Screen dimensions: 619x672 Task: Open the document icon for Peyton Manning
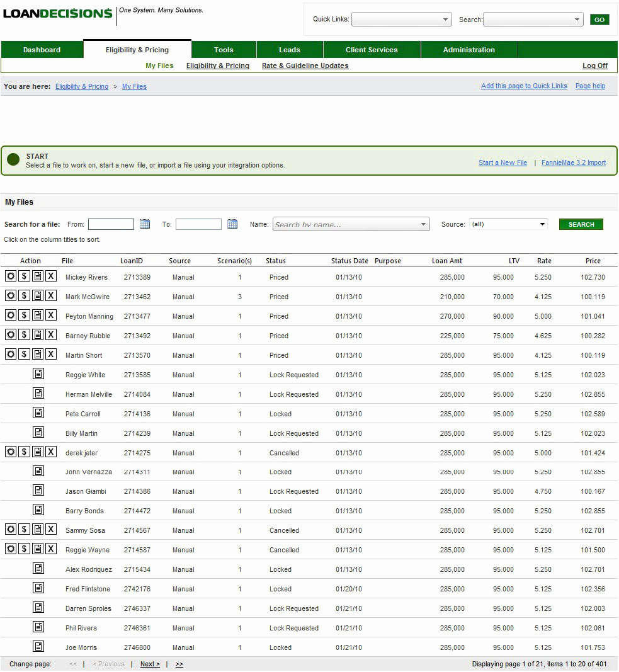coord(38,316)
